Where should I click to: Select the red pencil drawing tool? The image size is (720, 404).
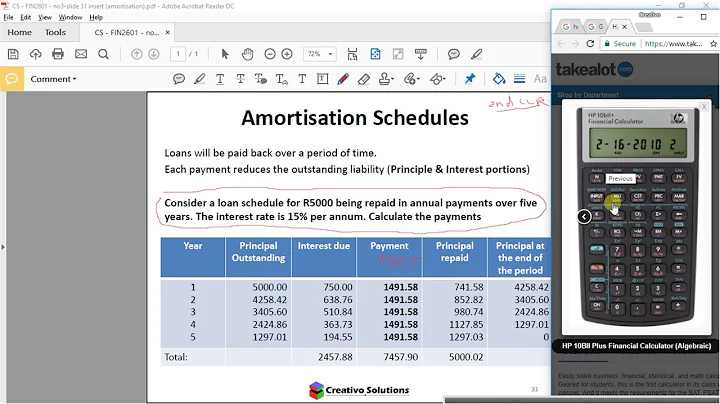point(343,79)
